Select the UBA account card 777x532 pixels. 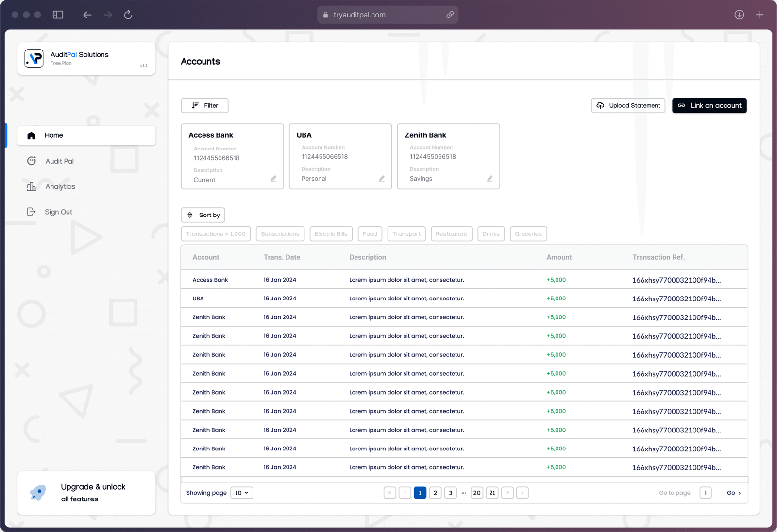[x=340, y=156]
